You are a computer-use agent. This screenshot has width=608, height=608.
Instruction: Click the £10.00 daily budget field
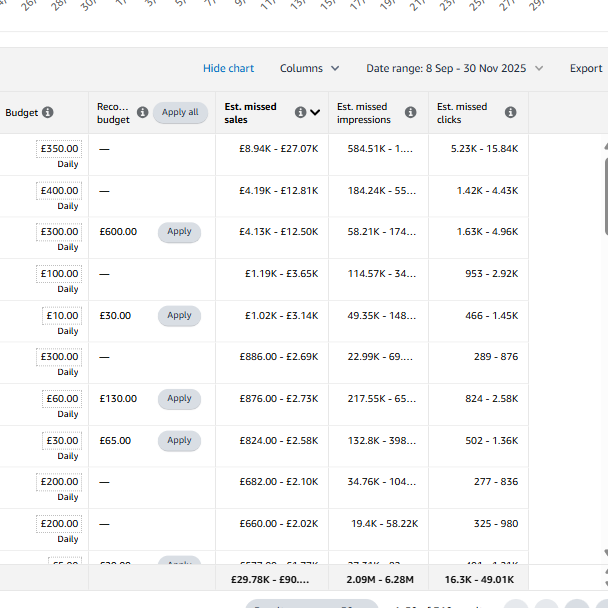[x=62, y=316]
